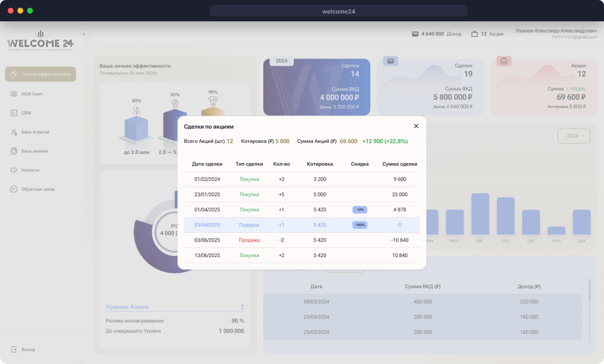Click the База Агентов person icon

coord(14,132)
